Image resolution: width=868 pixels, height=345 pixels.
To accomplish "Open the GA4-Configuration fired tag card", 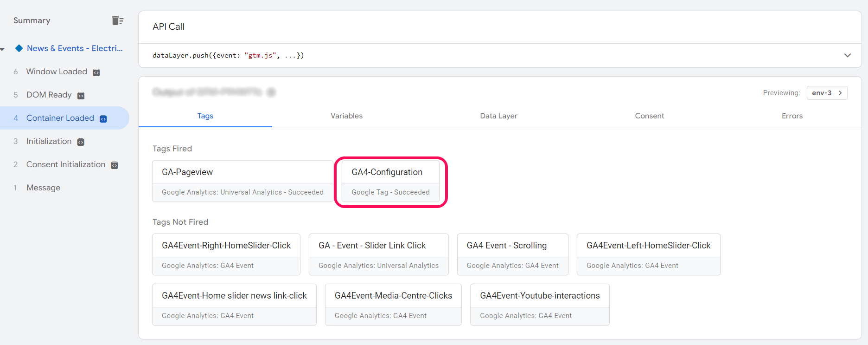I will 390,181.
